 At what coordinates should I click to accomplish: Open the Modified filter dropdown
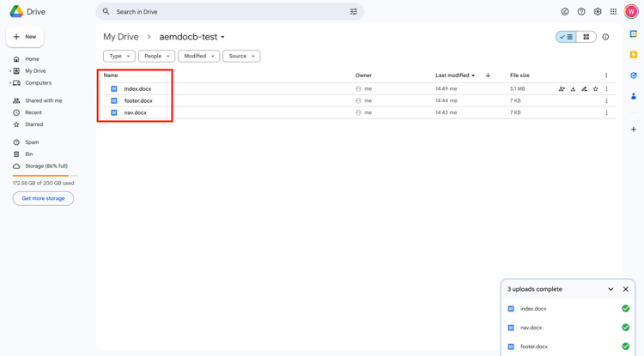199,57
